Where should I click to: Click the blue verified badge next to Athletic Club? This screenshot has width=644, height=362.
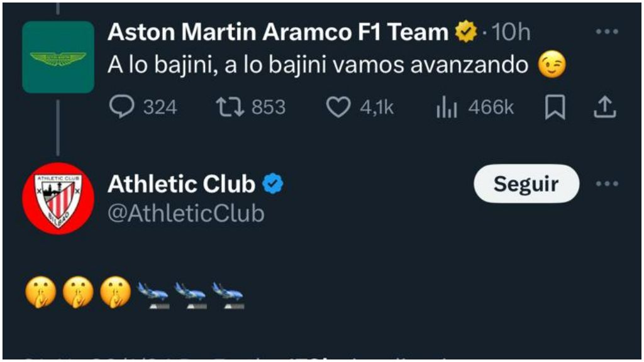coord(272,184)
